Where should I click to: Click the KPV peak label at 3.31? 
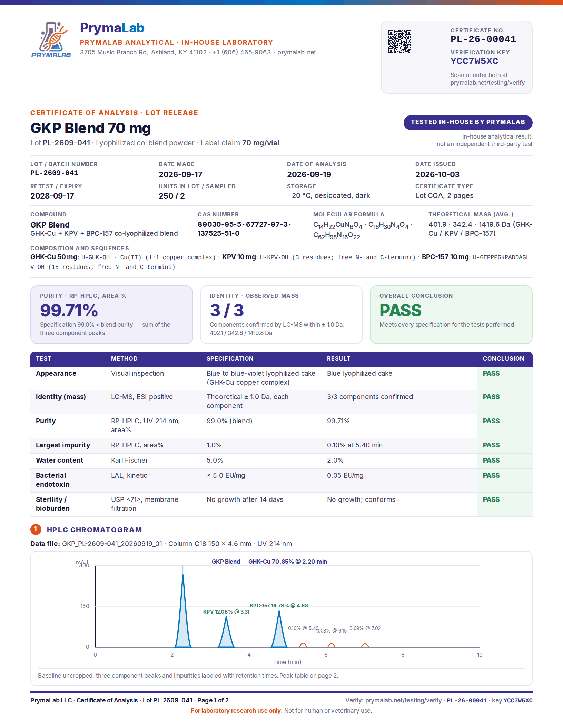click(x=226, y=612)
